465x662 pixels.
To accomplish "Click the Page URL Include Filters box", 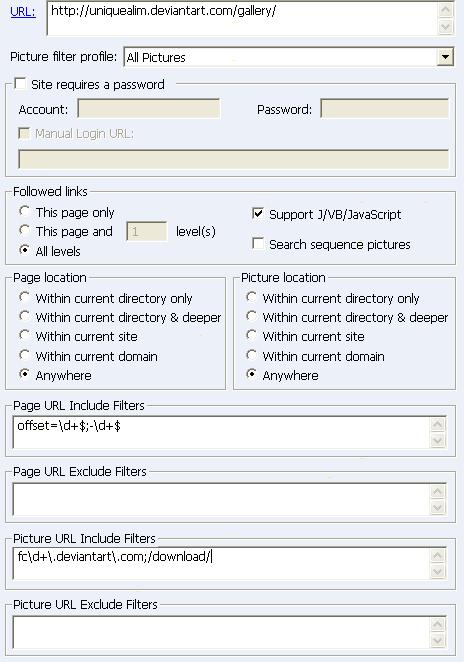I will point(222,432).
